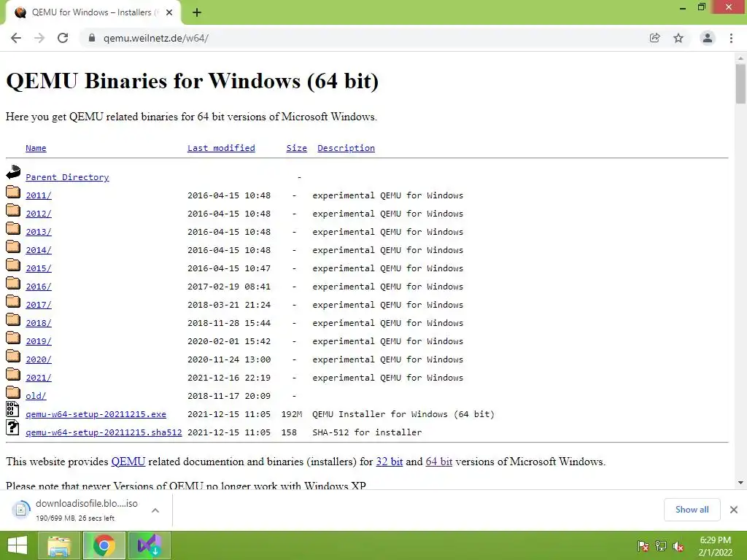This screenshot has height=560, width=747.
Task: Open the 2018/ folder link
Action: pyautogui.click(x=39, y=323)
